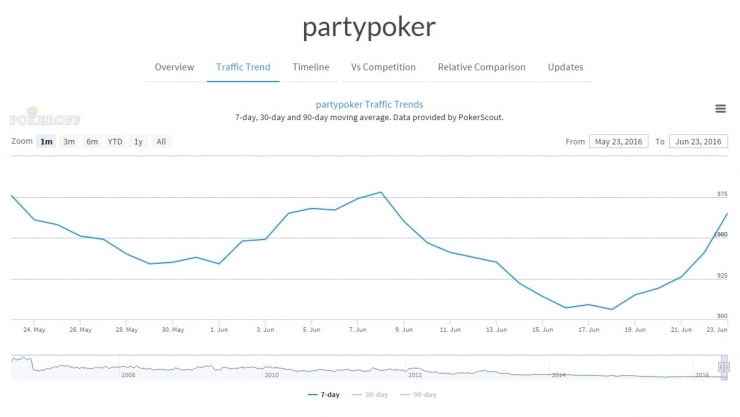Viewport: 740px width, 417px height.
Task: Set zoom range to 3m
Action: click(69, 142)
